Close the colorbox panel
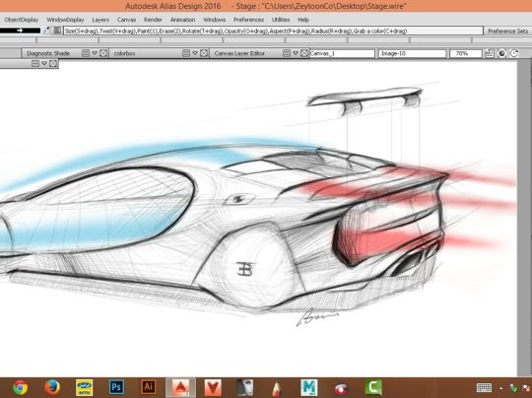The height and width of the screenshot is (398, 532). pos(204,53)
